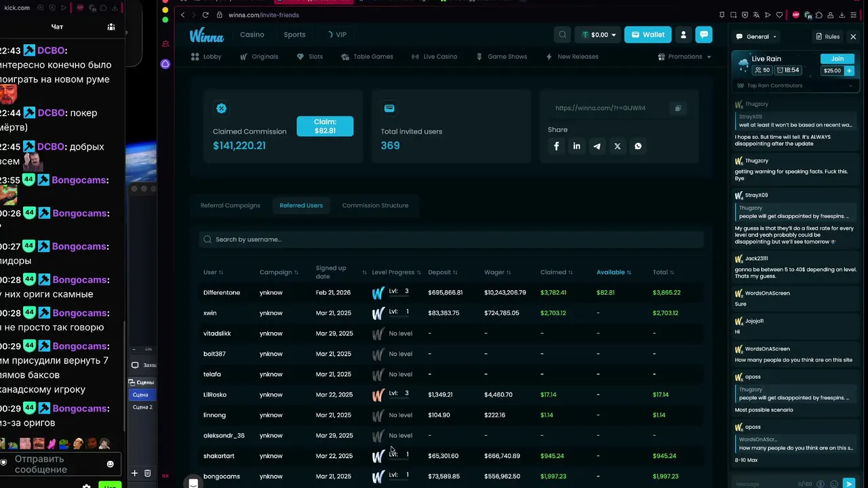Go back in the browser
Screen dimensions: 868x488
(182, 15)
